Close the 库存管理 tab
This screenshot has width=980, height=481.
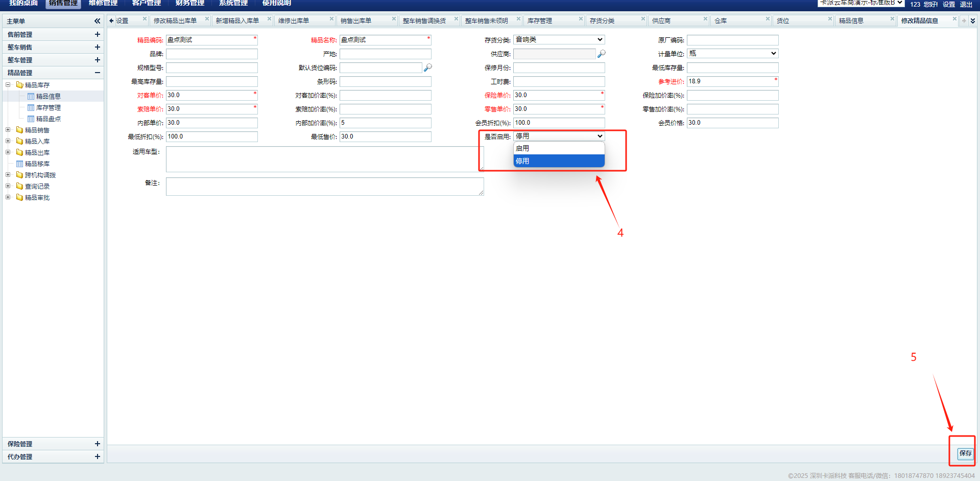coord(581,19)
